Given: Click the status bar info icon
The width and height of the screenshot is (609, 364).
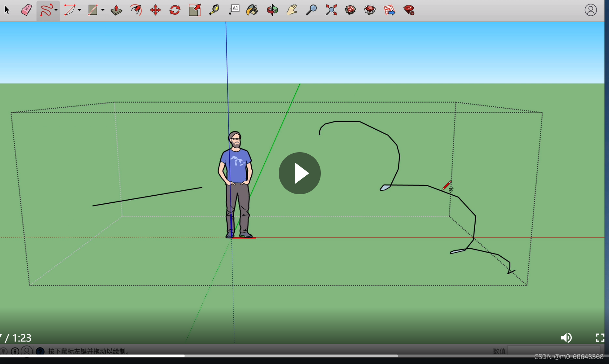Looking at the screenshot, I should tap(15, 351).
